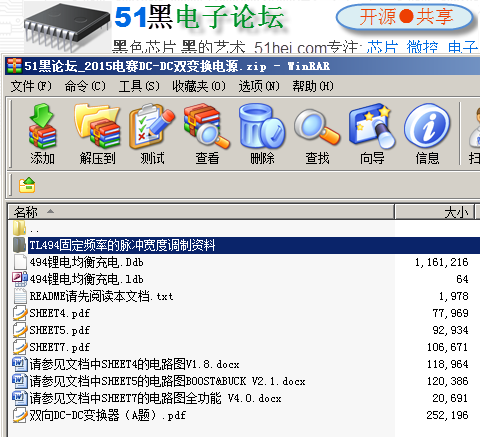480x437 pixels.
Task: Click the SHEET4.pdf file icon
Action: point(20,313)
